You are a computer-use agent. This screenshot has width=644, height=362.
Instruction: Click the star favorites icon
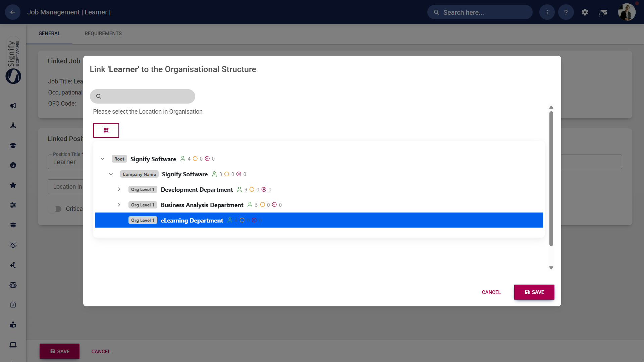(x=13, y=185)
